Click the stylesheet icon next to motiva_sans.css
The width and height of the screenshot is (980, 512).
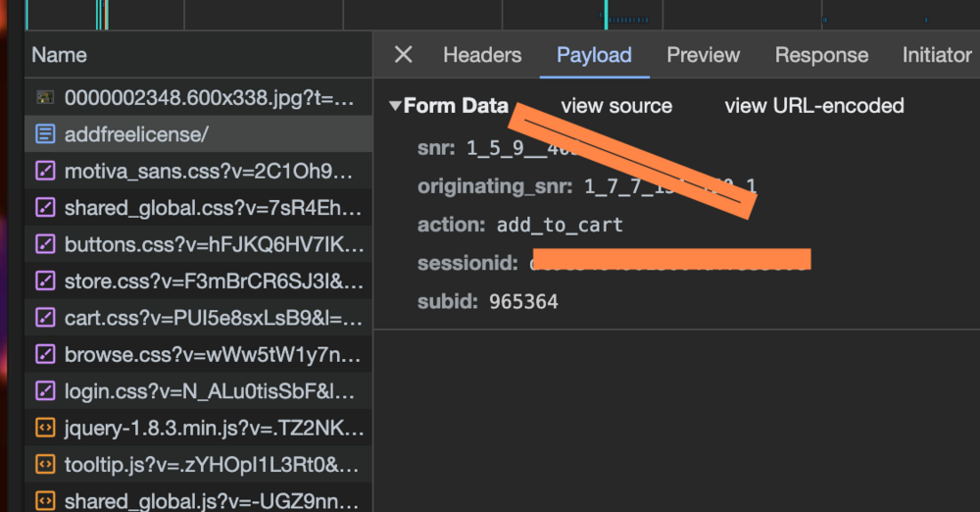[45, 172]
